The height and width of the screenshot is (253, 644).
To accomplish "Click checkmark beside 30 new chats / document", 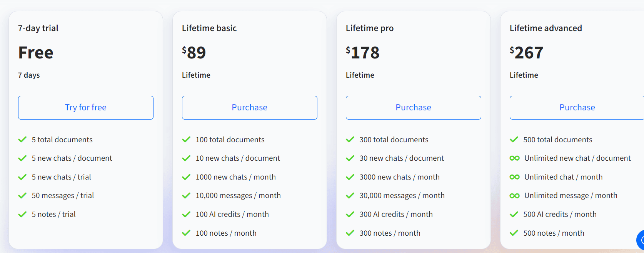I will click(x=350, y=158).
